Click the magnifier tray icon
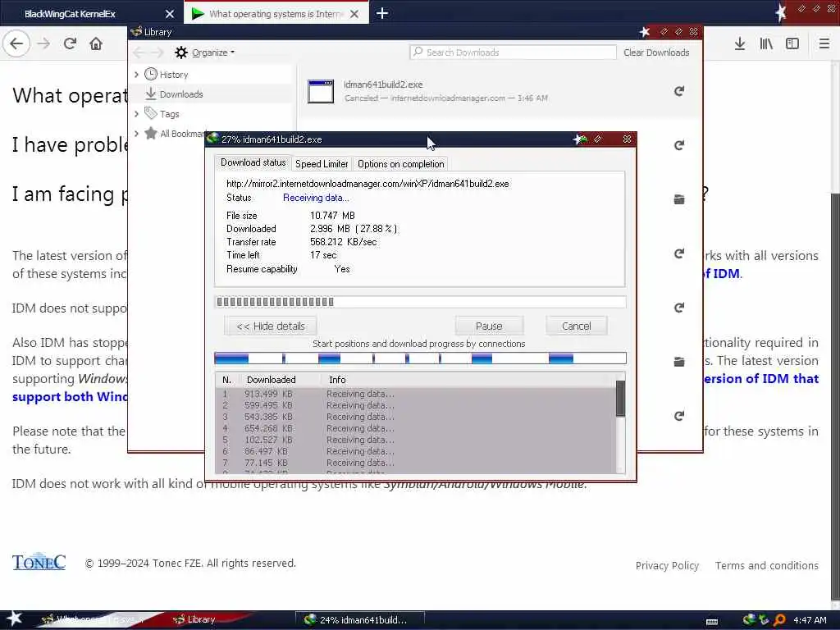The height and width of the screenshot is (630, 840). pyautogui.click(x=779, y=620)
